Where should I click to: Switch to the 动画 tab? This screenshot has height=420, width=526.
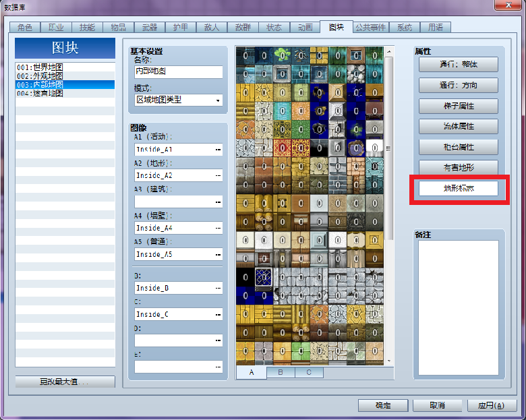[305, 27]
